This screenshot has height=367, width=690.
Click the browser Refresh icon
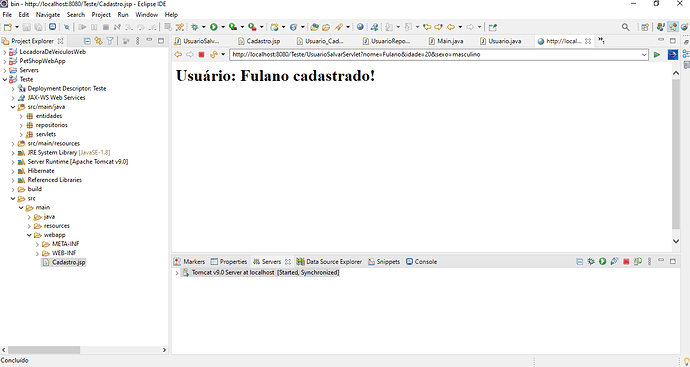coord(213,55)
